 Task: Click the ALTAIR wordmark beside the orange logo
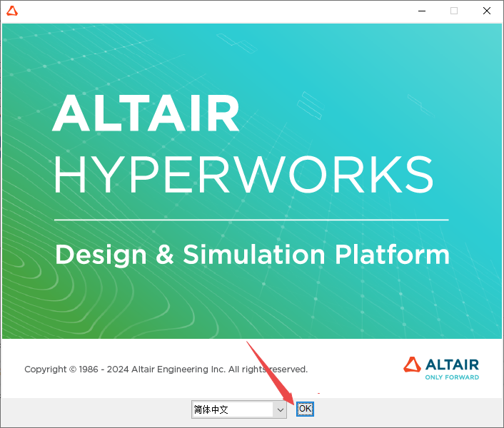click(453, 364)
